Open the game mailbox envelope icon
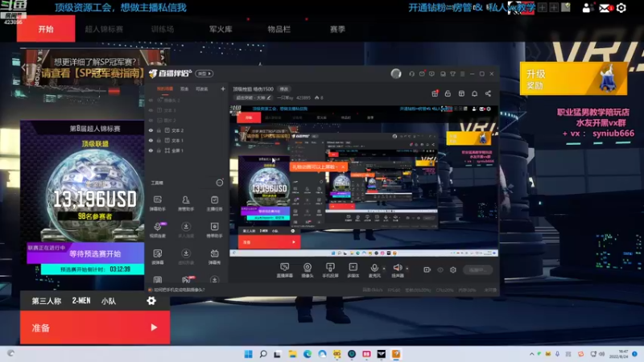 pyautogui.click(x=605, y=8)
